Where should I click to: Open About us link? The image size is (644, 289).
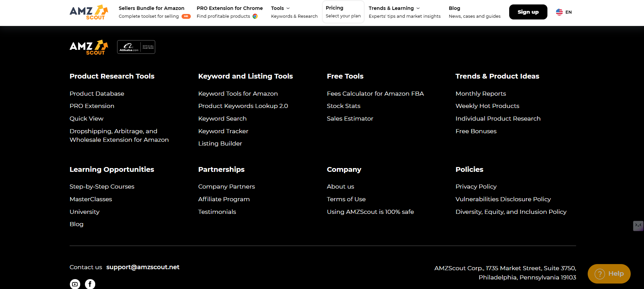(x=341, y=187)
